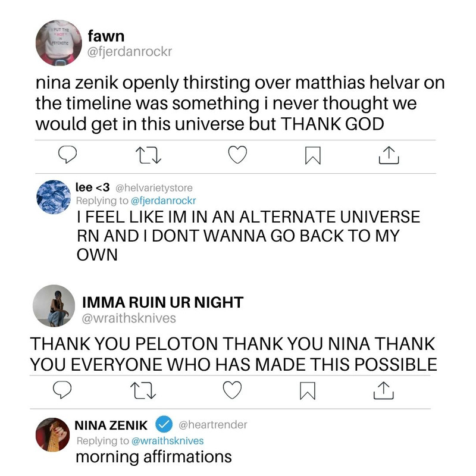476x476 pixels.
Task: Open the @helvarietystore handle
Action: click(x=154, y=188)
